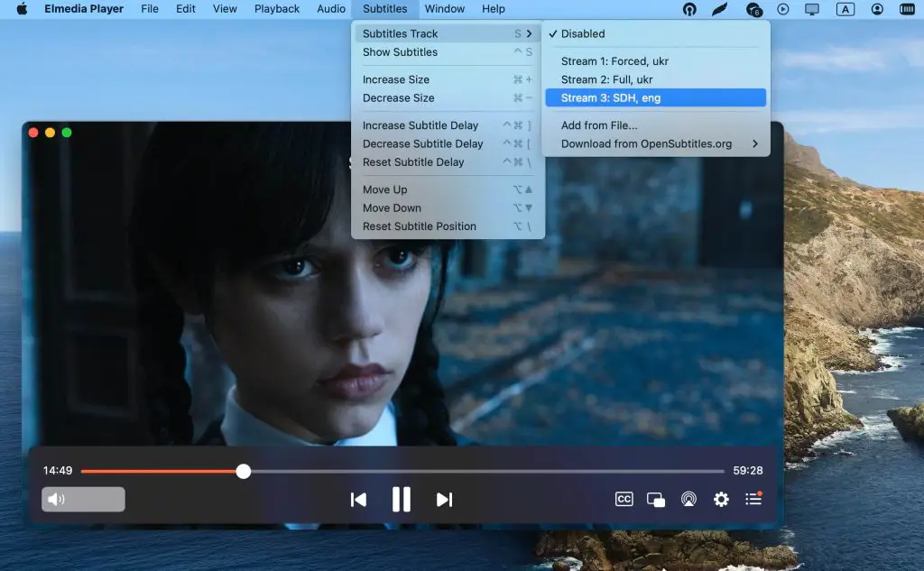Image resolution: width=924 pixels, height=571 pixels.
Task: Open the display menu bar icon
Action: [x=812, y=9]
